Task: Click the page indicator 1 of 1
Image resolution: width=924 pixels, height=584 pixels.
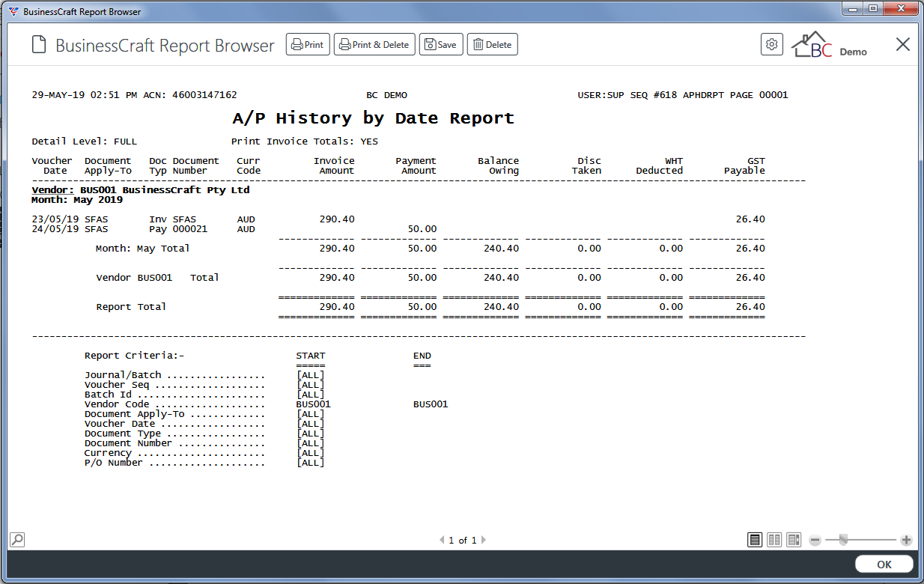Action: [462, 540]
